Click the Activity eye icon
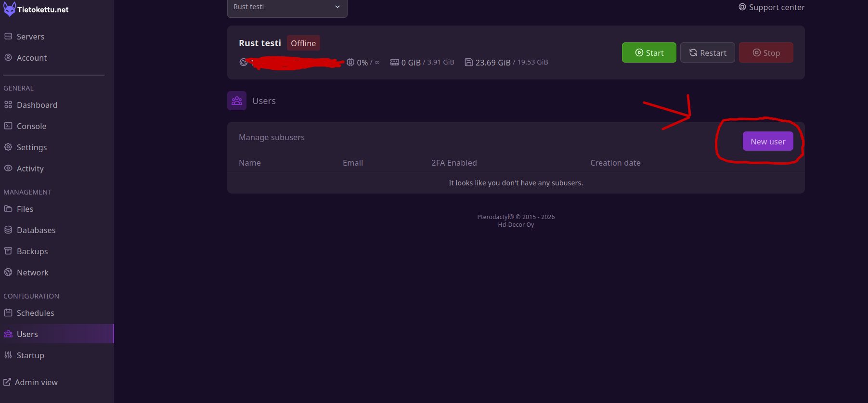The height and width of the screenshot is (403, 868). coord(8,169)
